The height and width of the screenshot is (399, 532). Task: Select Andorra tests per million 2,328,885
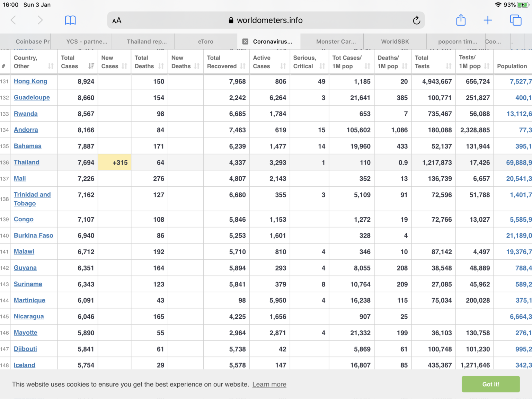[475, 130]
